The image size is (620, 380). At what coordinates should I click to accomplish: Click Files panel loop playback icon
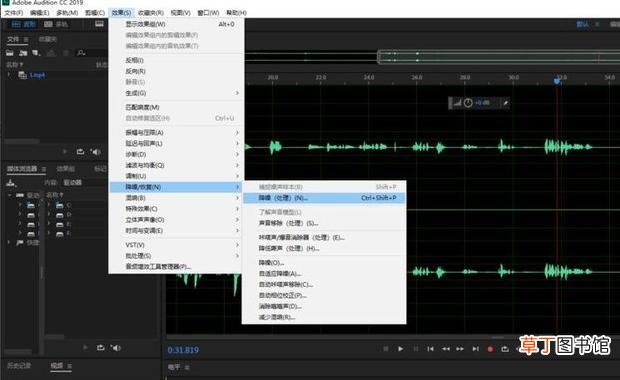pyautogui.click(x=80, y=151)
